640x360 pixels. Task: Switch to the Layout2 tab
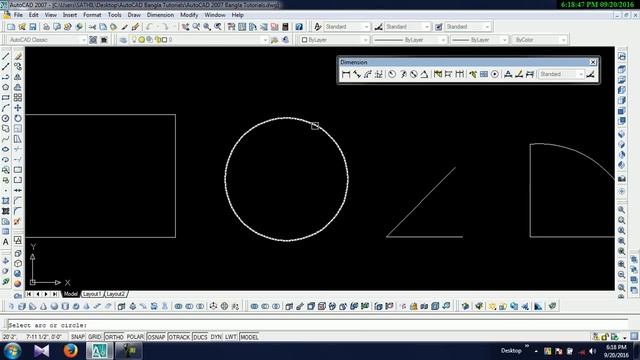pyautogui.click(x=116, y=294)
